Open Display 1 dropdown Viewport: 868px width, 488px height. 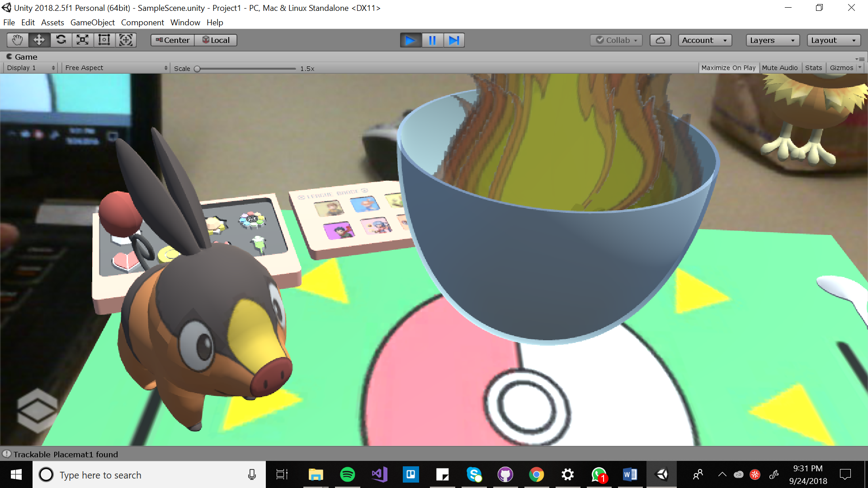point(31,68)
